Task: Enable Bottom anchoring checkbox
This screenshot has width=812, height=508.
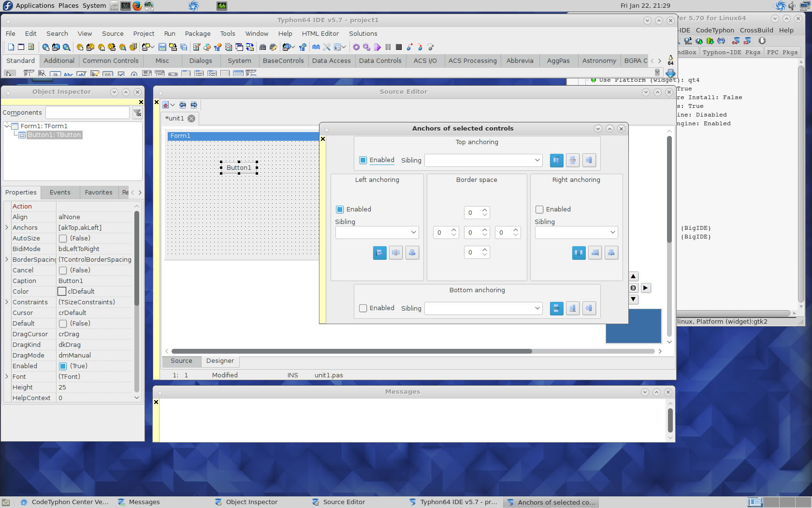Action: [x=363, y=308]
